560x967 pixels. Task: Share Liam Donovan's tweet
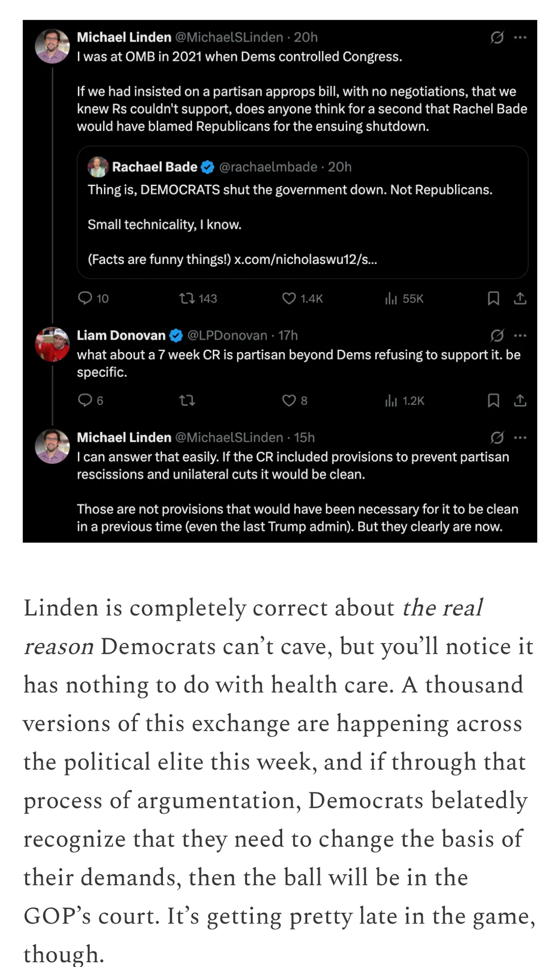pyautogui.click(x=520, y=400)
